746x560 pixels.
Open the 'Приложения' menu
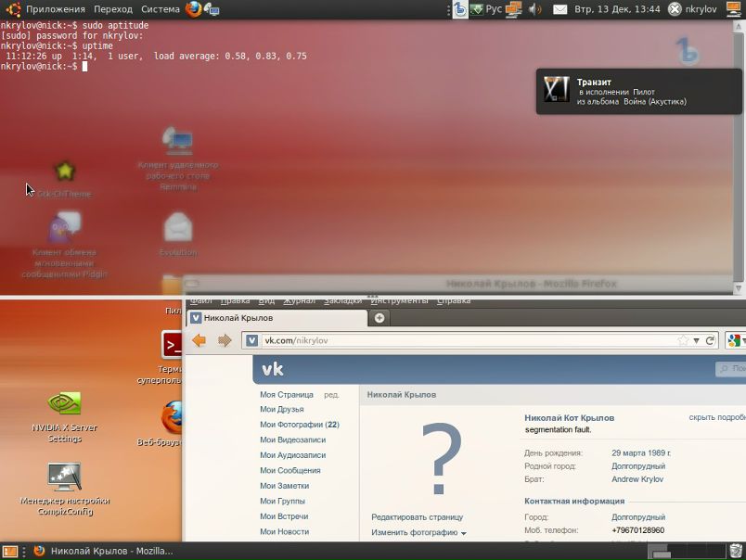click(55, 9)
